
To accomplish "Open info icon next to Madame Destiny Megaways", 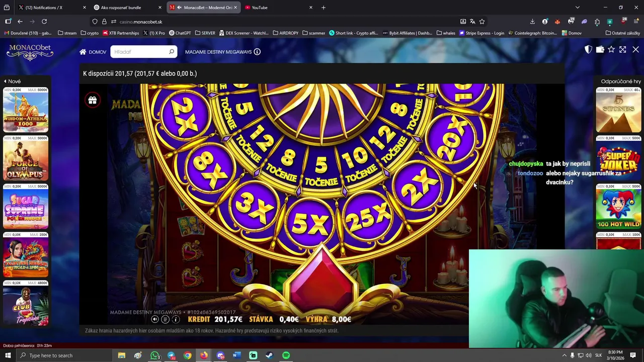I will [257, 52].
